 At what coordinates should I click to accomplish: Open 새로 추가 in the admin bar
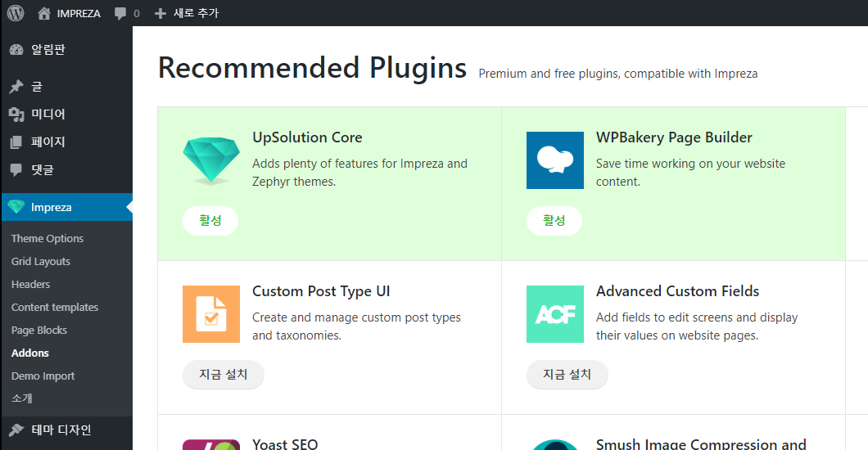pos(187,13)
